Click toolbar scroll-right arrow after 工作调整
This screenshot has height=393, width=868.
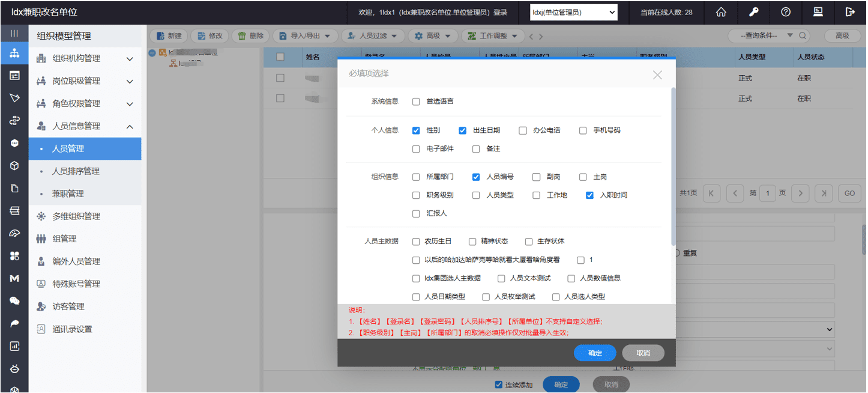tap(540, 37)
